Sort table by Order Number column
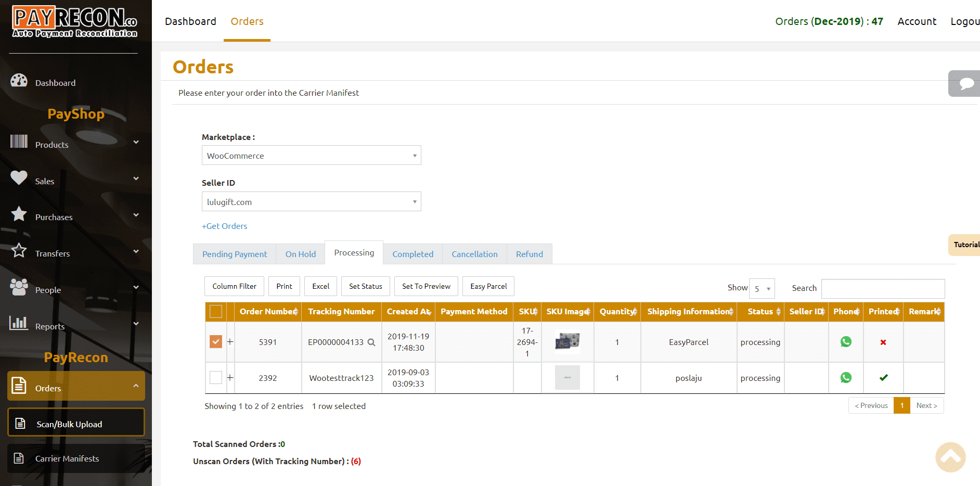This screenshot has height=486, width=980. (x=268, y=312)
